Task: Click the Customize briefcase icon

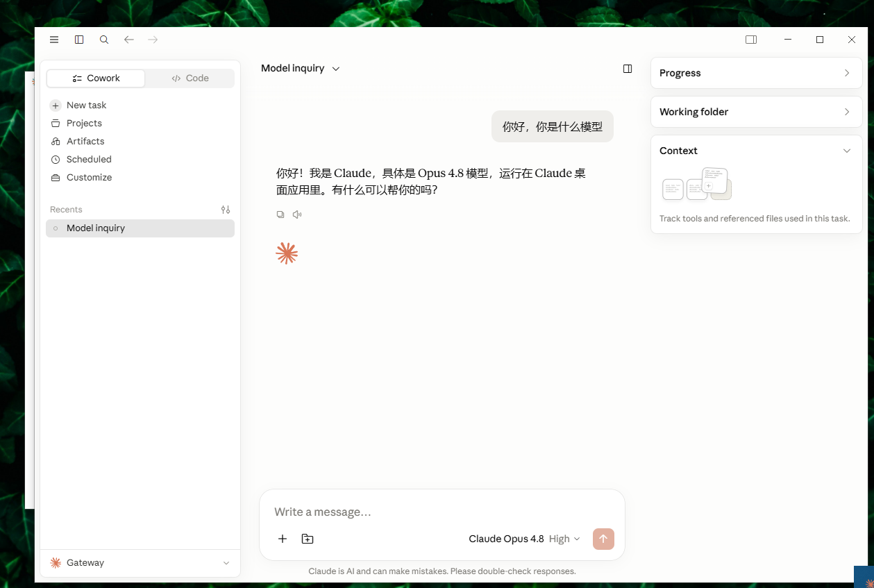Action: pyautogui.click(x=56, y=178)
